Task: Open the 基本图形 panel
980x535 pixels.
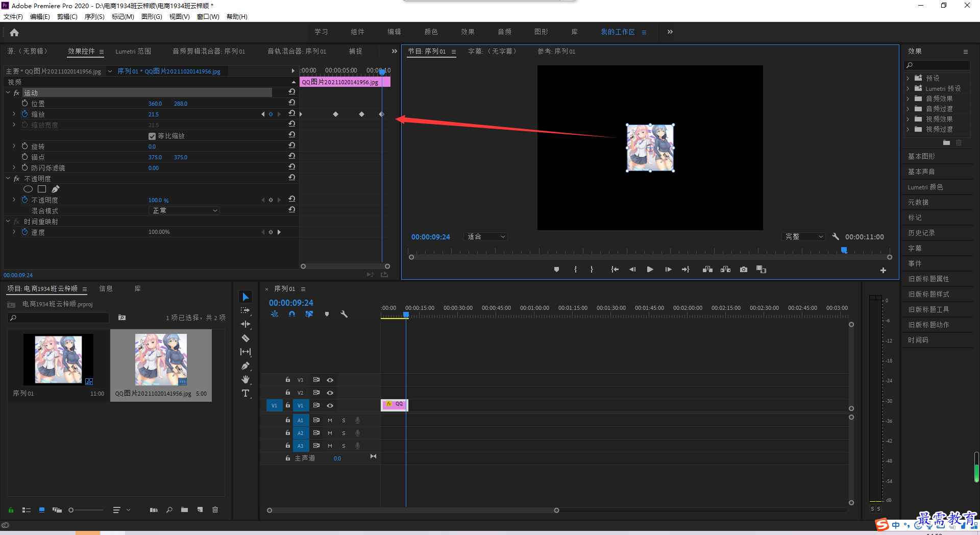Action: coord(921,156)
